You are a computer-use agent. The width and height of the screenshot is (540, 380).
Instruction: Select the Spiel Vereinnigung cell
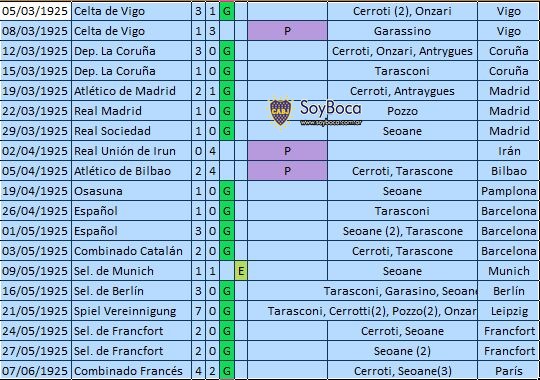[x=131, y=311]
